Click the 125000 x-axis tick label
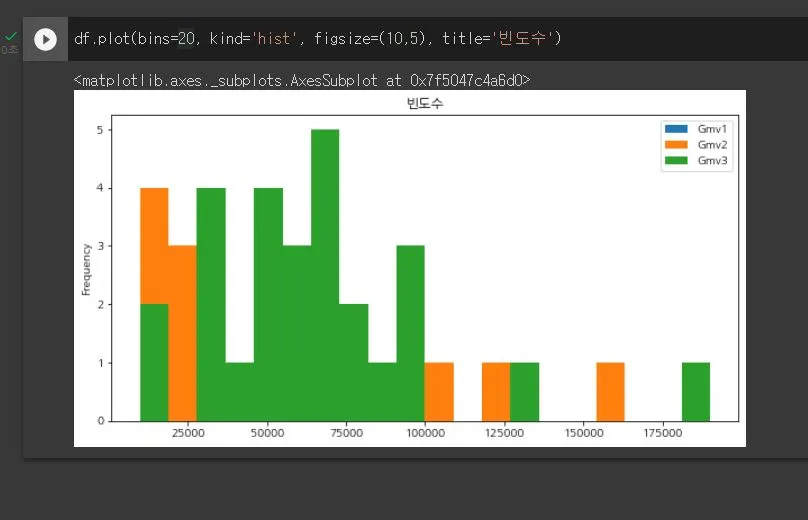The height and width of the screenshot is (520, 808). click(x=504, y=433)
